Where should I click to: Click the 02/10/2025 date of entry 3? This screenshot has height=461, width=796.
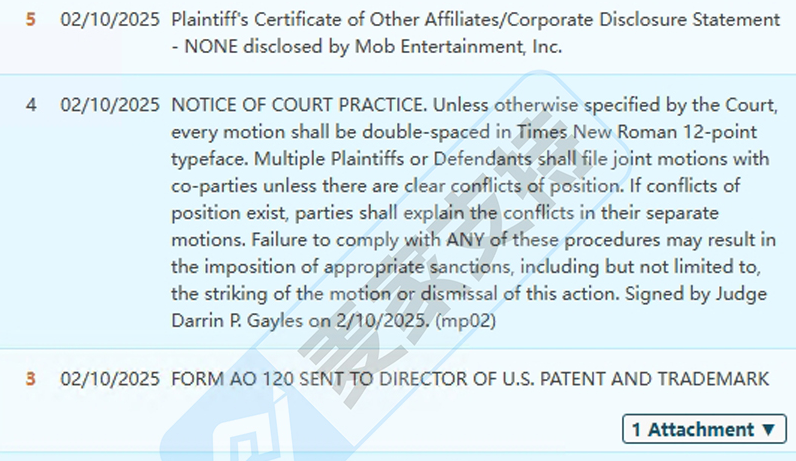click(x=110, y=379)
